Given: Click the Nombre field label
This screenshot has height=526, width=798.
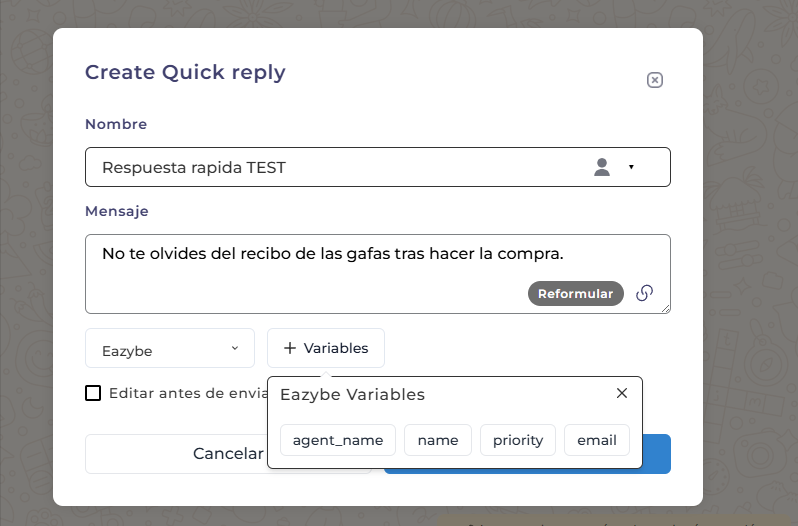Looking at the screenshot, I should 116,124.
